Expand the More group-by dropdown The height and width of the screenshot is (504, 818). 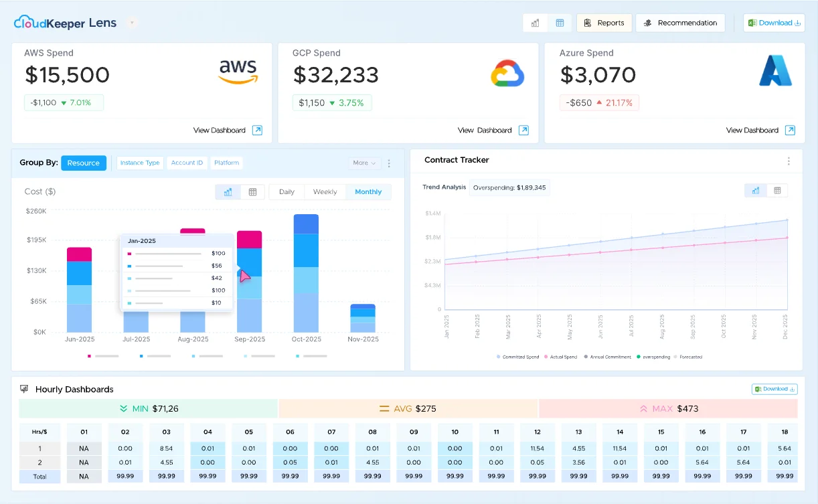pyautogui.click(x=364, y=163)
